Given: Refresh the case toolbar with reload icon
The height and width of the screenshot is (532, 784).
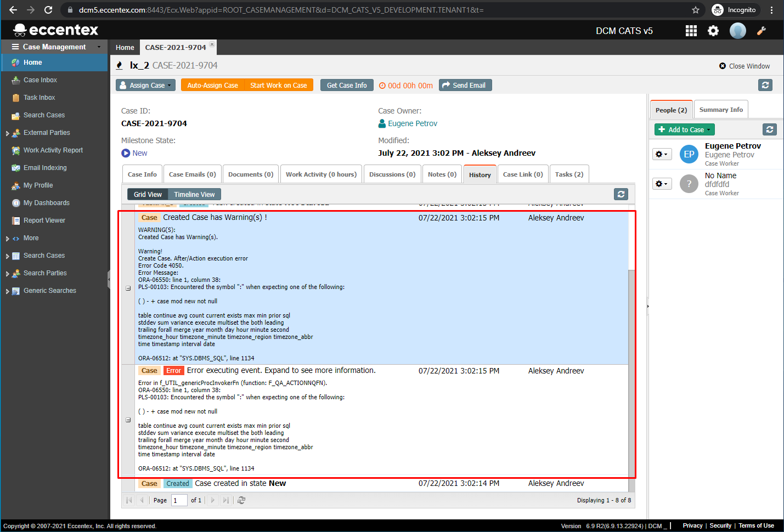Looking at the screenshot, I should point(765,85).
